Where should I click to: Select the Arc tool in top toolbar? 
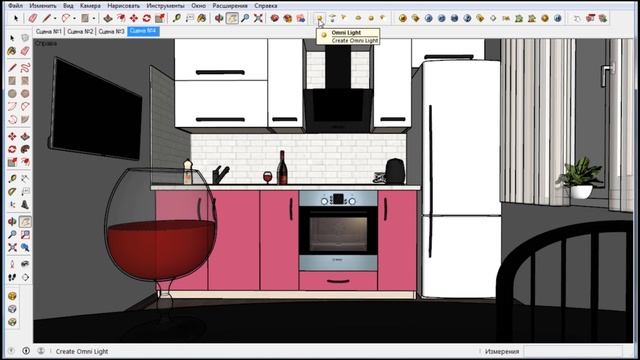pos(66,18)
